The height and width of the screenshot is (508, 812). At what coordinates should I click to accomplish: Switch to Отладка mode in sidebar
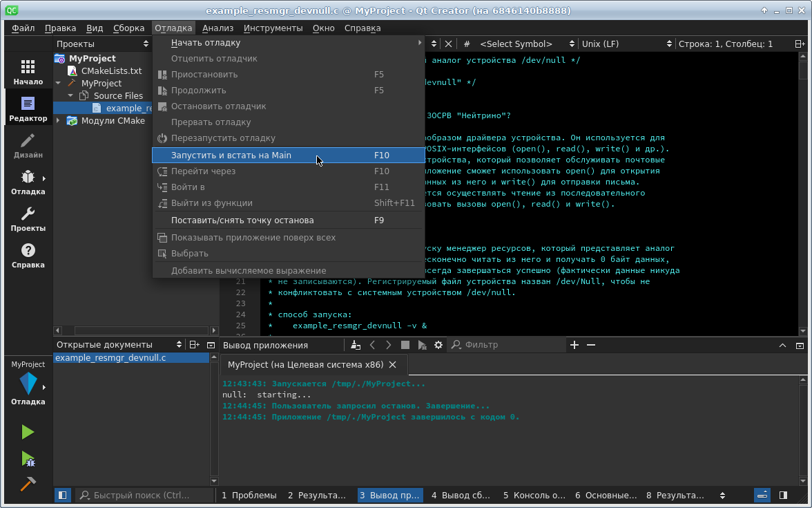click(28, 182)
